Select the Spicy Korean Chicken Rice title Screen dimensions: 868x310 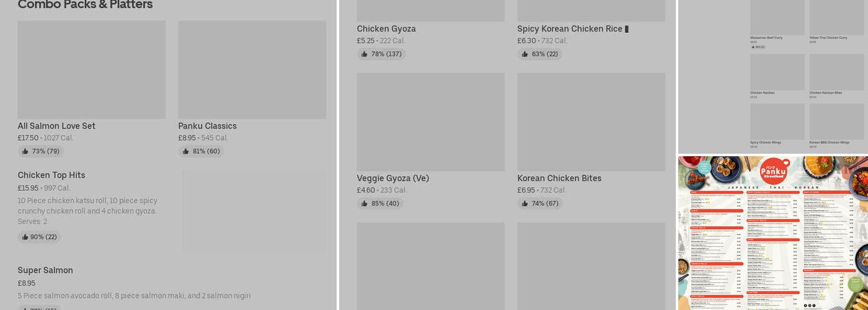pos(570,29)
